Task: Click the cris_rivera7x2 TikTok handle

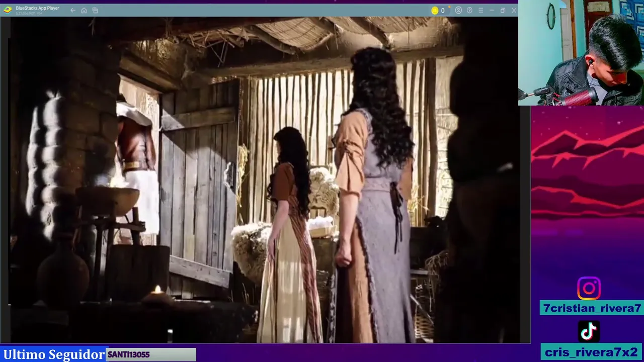Action: pyautogui.click(x=591, y=352)
